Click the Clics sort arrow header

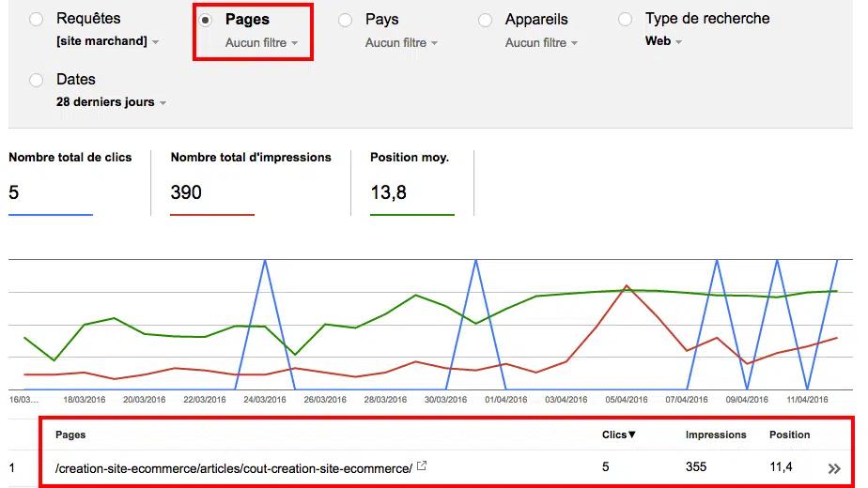click(619, 435)
